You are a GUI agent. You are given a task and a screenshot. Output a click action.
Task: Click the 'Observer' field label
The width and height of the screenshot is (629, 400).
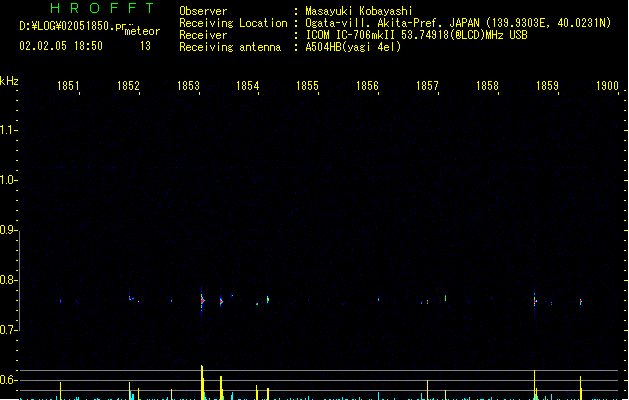click(203, 11)
